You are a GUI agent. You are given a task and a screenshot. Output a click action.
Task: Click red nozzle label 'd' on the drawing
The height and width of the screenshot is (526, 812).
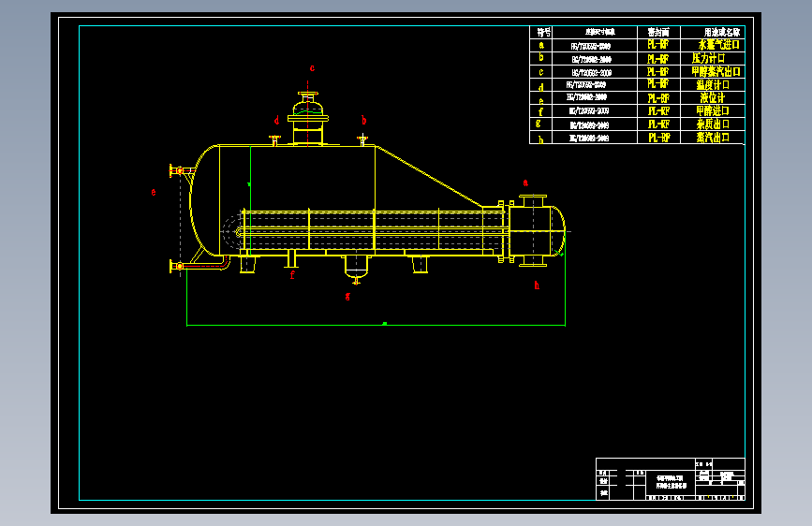point(276,120)
